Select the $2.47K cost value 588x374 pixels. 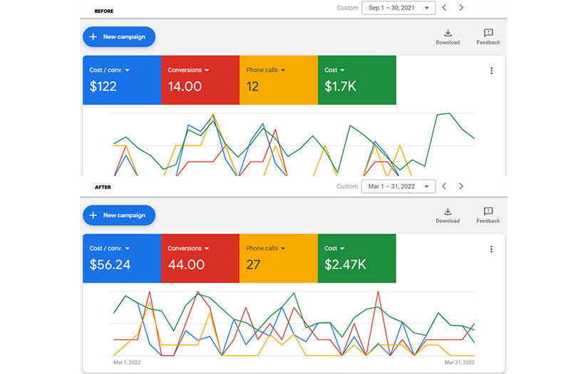[x=346, y=264]
